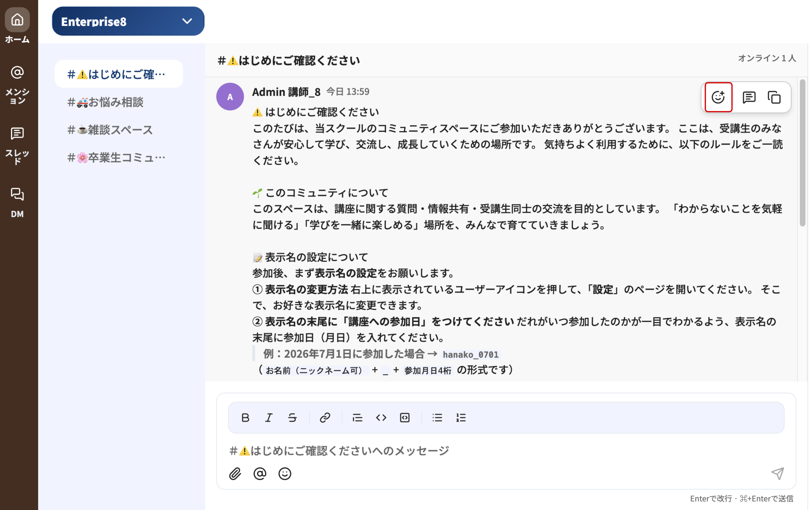Viewport: 812px width, 510px height.
Task: Open the メンション tab in sidebar
Action: pyautogui.click(x=17, y=85)
